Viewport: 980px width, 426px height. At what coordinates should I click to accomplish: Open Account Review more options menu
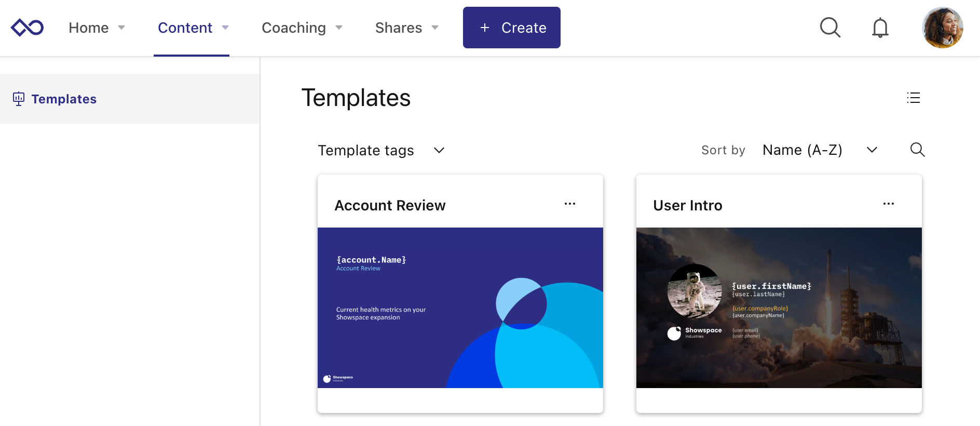(x=570, y=204)
